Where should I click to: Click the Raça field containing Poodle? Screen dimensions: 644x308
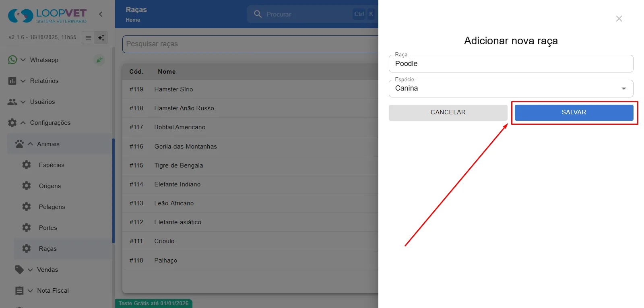pos(511,64)
